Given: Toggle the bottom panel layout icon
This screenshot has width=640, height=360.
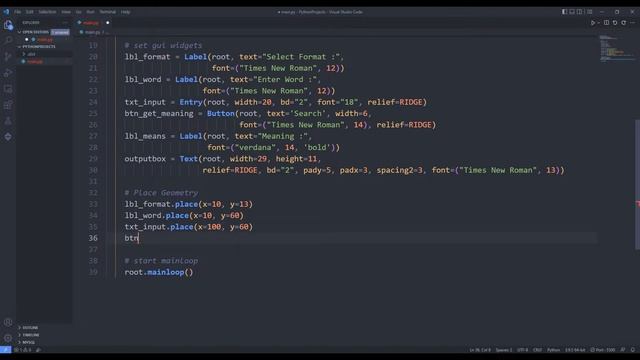Looking at the screenshot, I should coord(572,12).
